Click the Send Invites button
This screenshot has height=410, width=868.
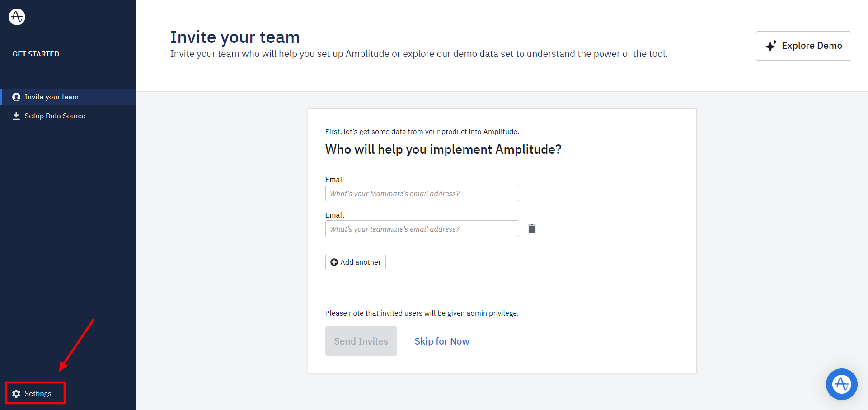click(361, 341)
